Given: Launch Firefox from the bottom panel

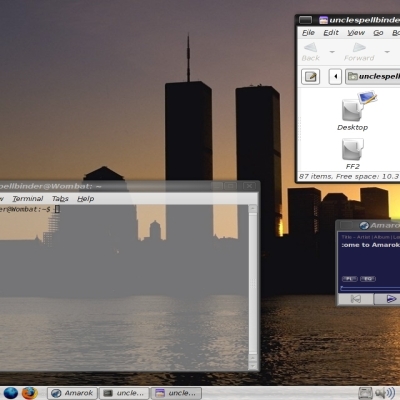Looking at the screenshot, I should point(29,393).
